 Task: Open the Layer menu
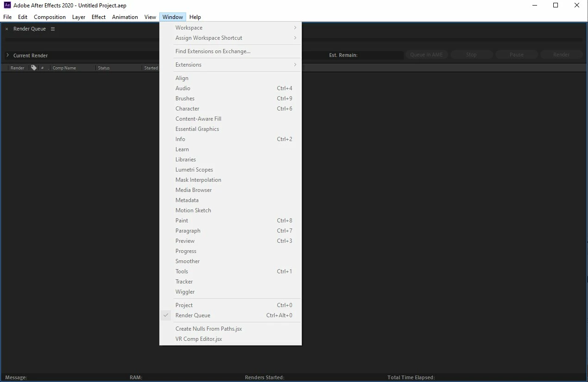coord(79,17)
